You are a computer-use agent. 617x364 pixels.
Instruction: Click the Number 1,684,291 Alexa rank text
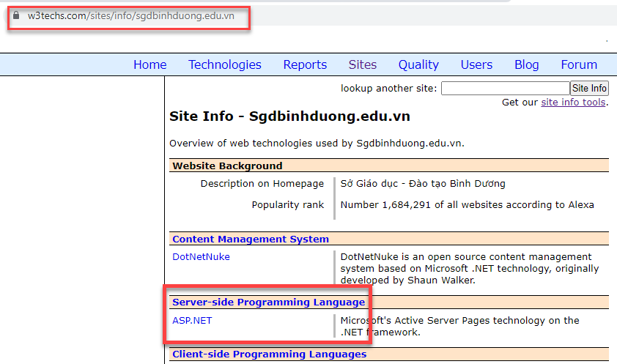point(467,205)
